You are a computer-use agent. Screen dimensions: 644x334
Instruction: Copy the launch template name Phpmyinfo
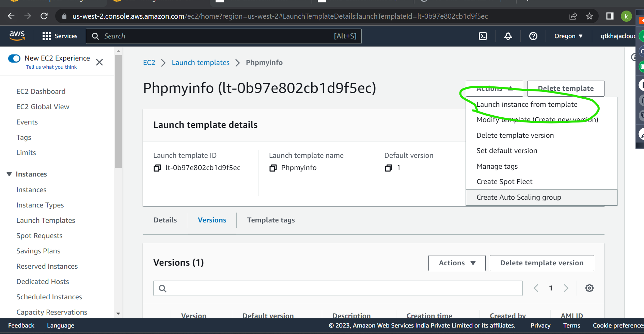(x=273, y=168)
